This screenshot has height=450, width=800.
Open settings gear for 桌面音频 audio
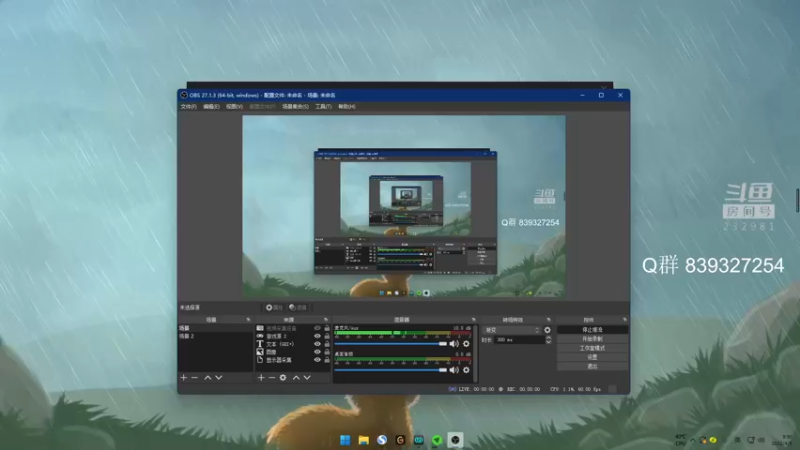coord(466,370)
